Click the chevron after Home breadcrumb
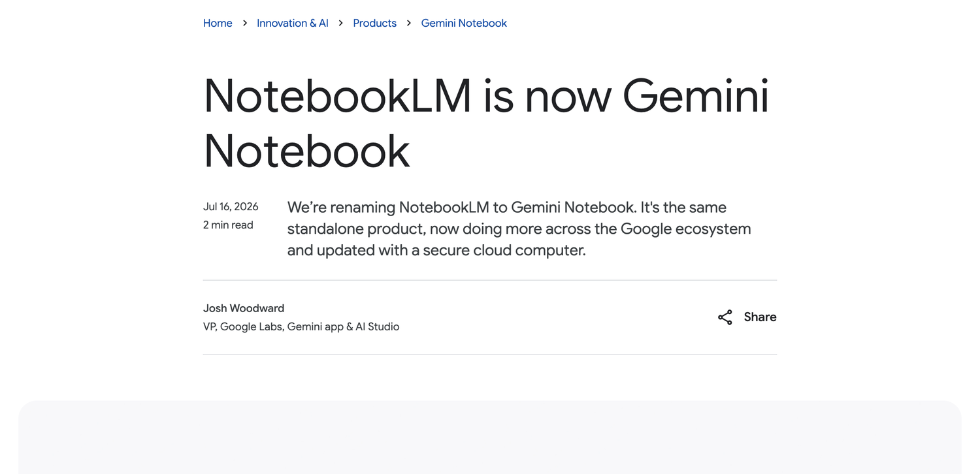Viewport: 980px width, 474px height. click(245, 23)
